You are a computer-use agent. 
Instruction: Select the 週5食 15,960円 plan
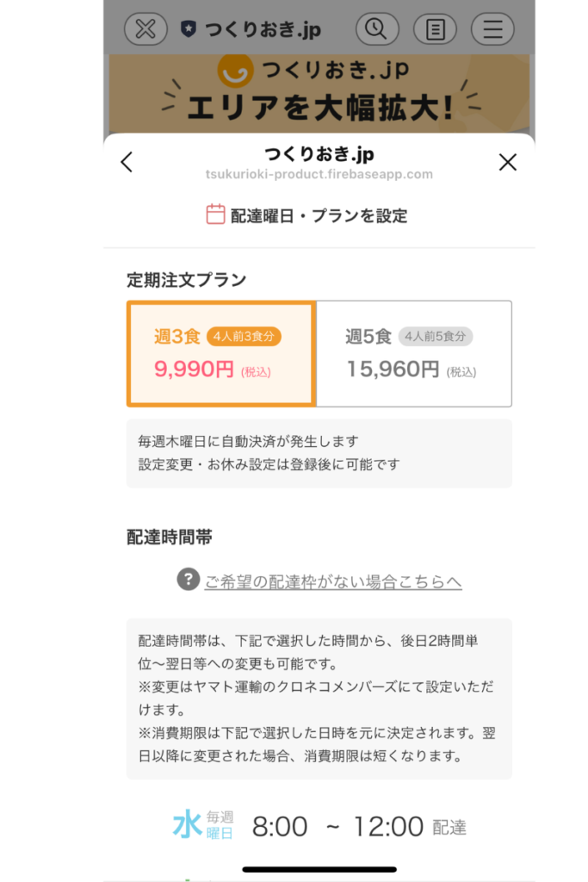[x=414, y=353]
